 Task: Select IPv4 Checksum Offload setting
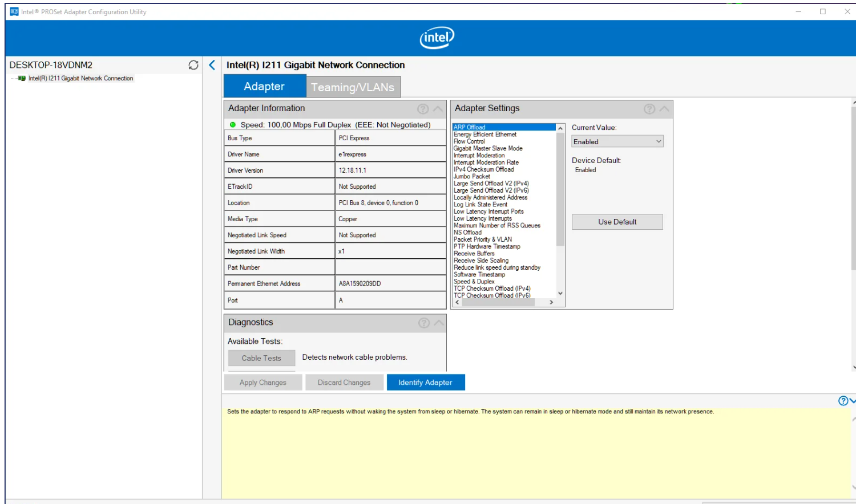point(484,169)
